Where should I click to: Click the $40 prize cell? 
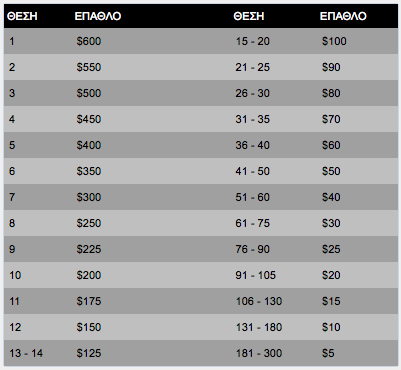coord(331,197)
